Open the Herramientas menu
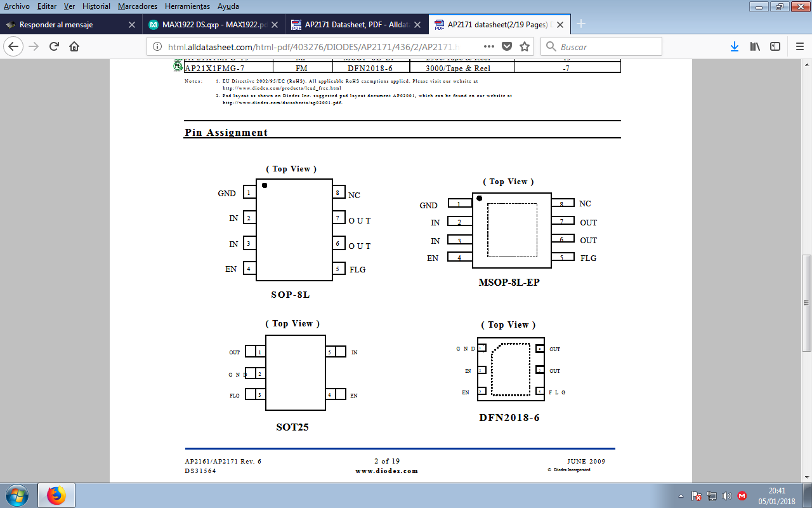The height and width of the screenshot is (508, 812). [x=187, y=6]
